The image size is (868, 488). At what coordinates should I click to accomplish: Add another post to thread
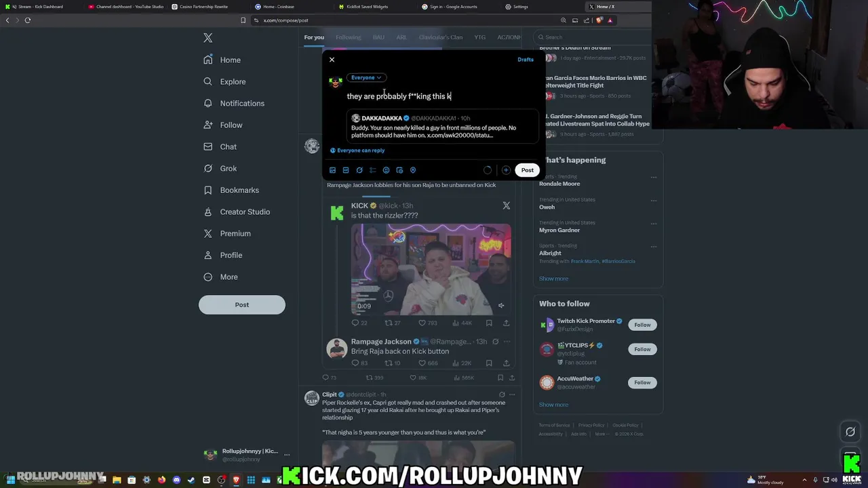pos(506,170)
